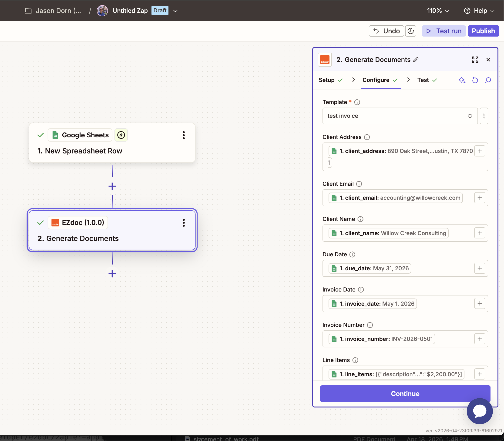Select the client_name mapped field pill

click(x=388, y=233)
